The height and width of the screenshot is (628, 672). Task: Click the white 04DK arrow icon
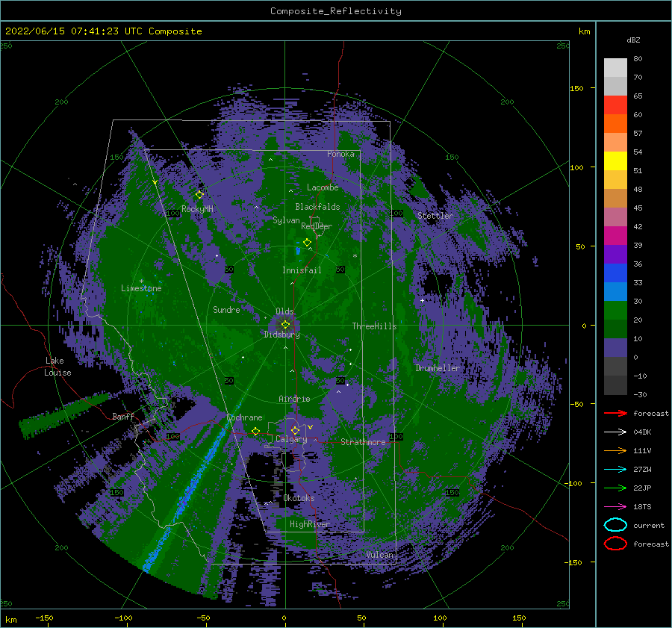click(615, 432)
